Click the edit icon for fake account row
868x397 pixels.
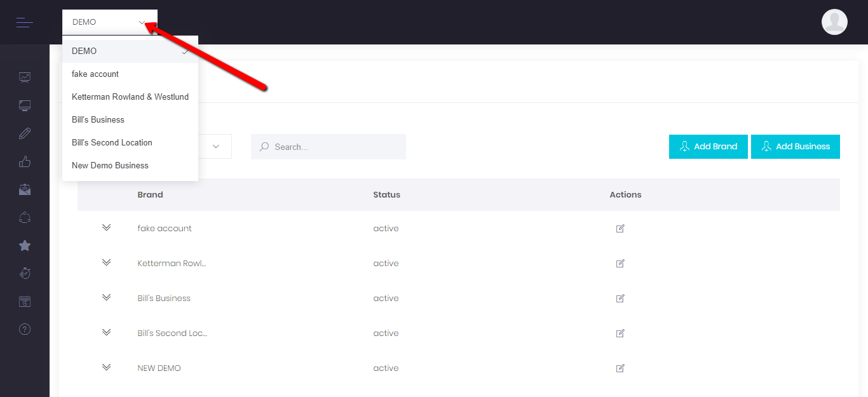pos(620,229)
